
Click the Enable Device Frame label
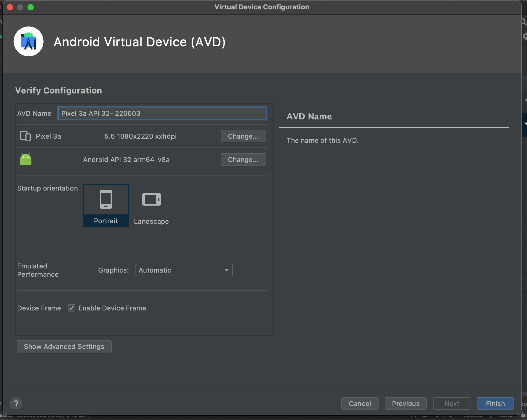click(112, 308)
